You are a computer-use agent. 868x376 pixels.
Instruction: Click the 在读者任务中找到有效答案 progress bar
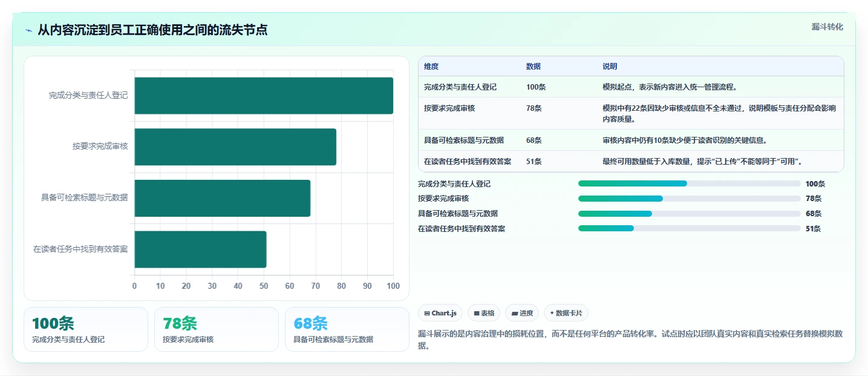tap(689, 228)
